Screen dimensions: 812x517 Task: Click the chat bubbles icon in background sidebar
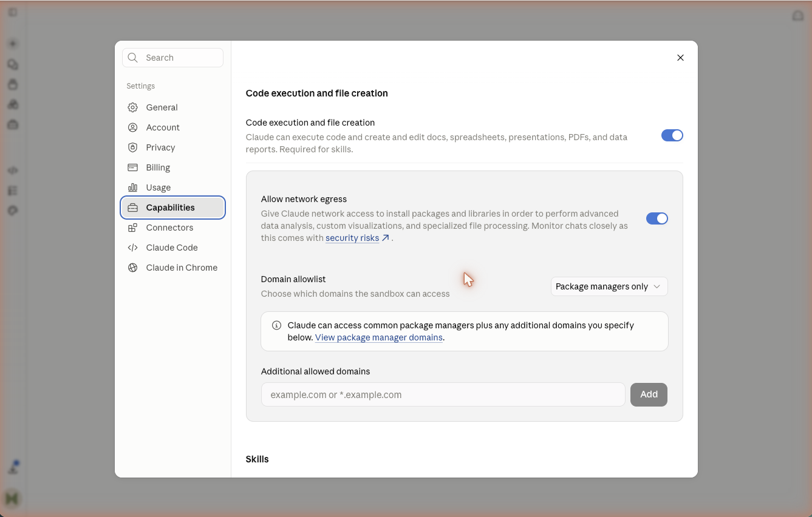pyautogui.click(x=13, y=64)
